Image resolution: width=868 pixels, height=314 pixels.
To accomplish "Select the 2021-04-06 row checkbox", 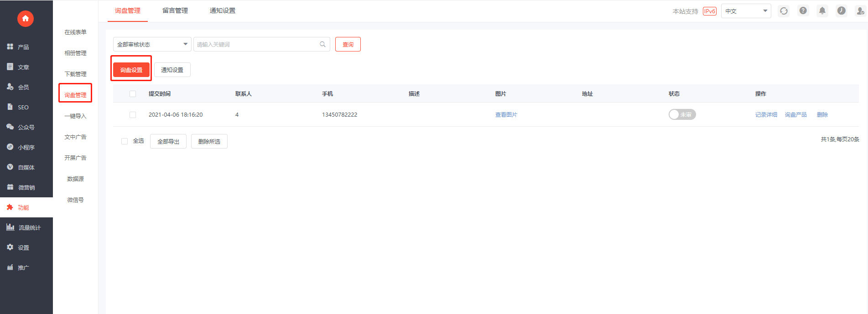I will (133, 115).
